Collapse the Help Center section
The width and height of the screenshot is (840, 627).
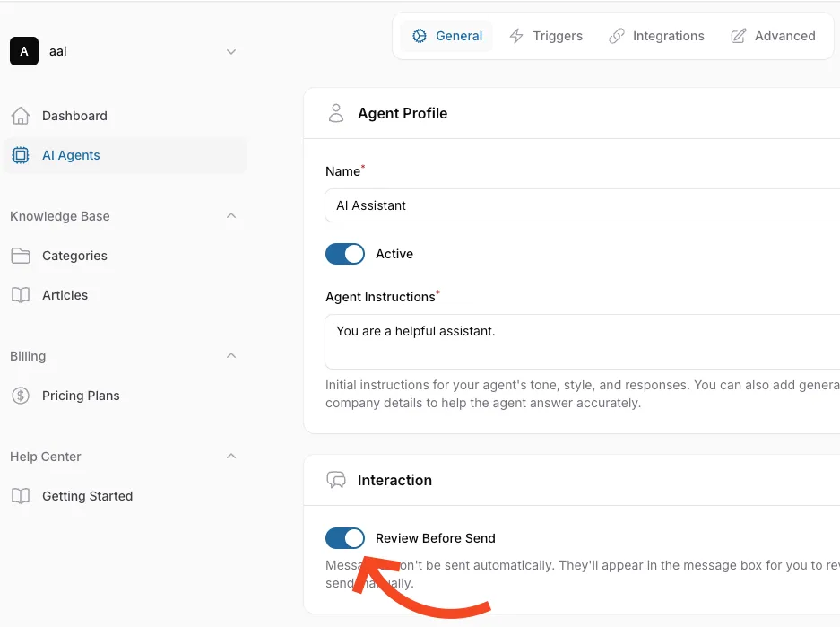click(231, 457)
